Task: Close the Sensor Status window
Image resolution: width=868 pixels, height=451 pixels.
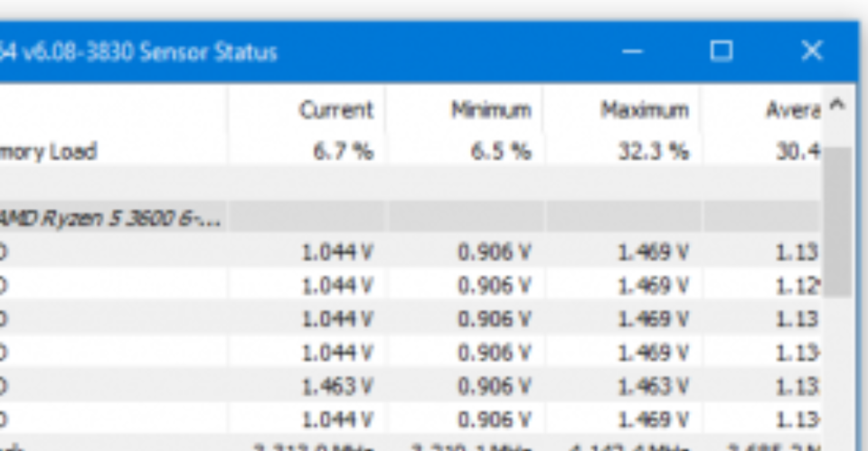Action: (x=811, y=52)
